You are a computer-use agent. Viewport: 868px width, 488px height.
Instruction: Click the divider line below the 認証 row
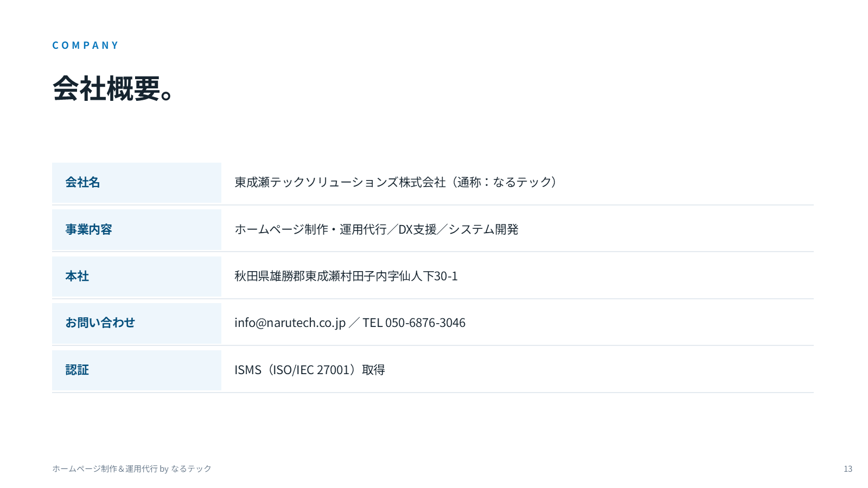coord(433,393)
